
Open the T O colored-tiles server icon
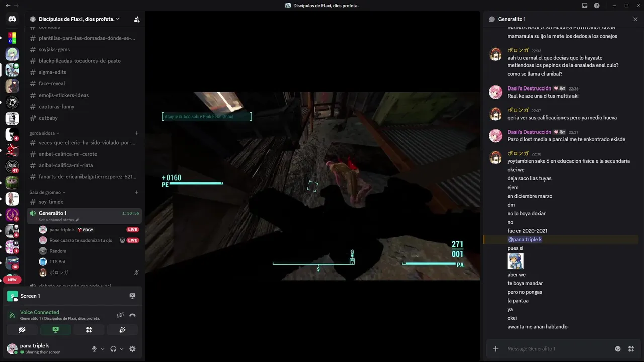12,38
